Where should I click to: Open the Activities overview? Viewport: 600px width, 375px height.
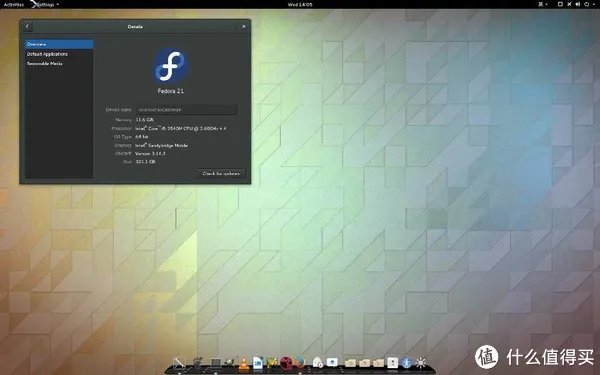click(14, 4)
